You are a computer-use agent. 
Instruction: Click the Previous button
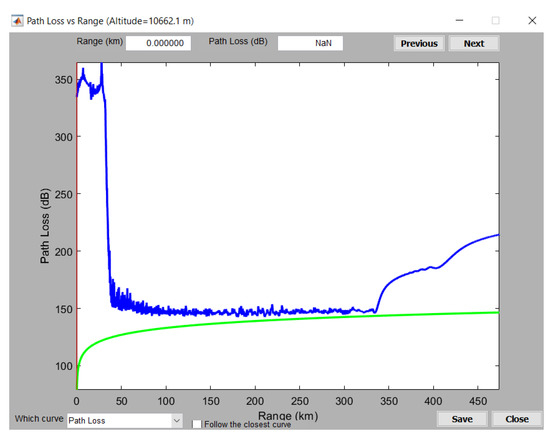(x=419, y=44)
